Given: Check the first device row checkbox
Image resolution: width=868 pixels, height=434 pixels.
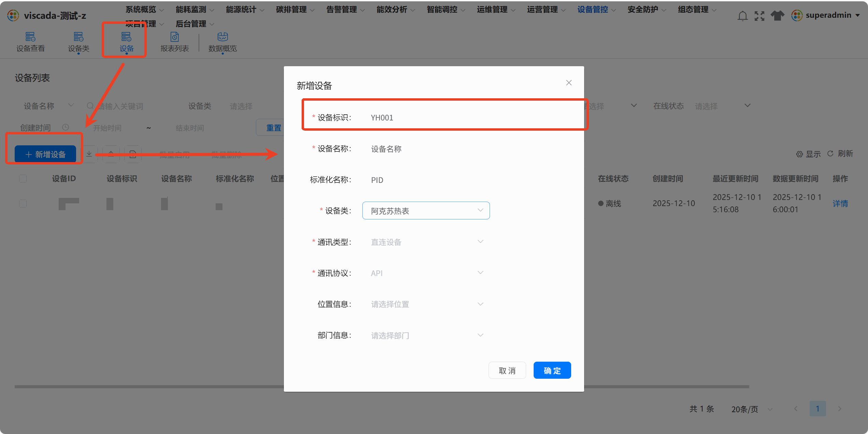Looking at the screenshot, I should point(23,203).
